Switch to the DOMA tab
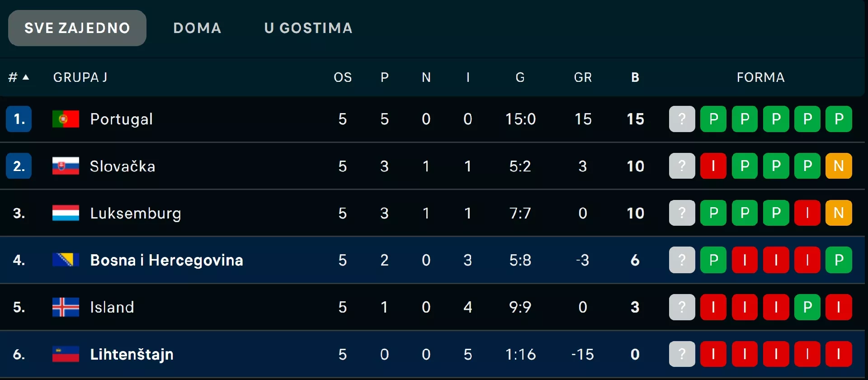868x380 pixels. tap(197, 28)
